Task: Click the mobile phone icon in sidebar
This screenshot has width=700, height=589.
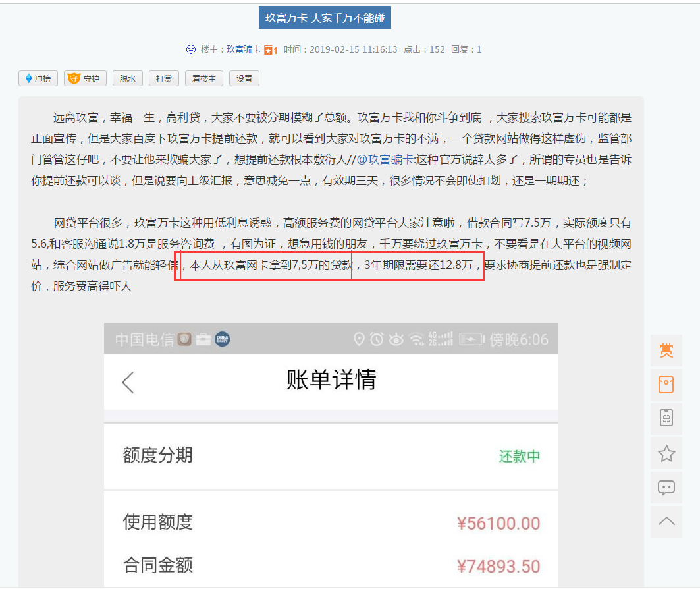Action: (666, 418)
